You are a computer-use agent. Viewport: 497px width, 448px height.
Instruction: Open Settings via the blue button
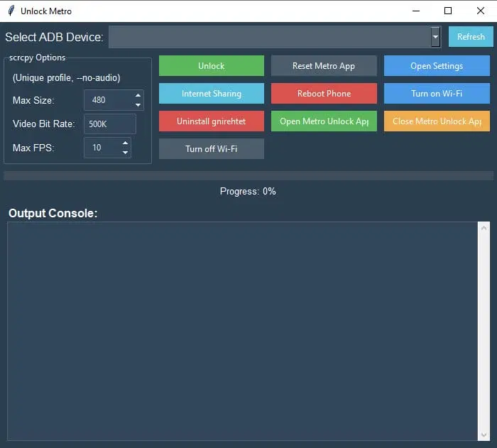point(437,66)
